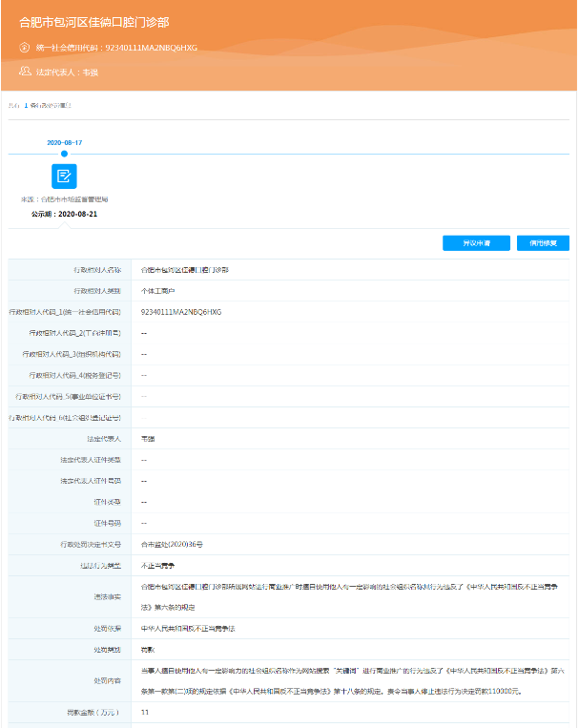Click the value 中华人民共和国反不正当竞争法
The width and height of the screenshot is (579, 728).
point(188,629)
